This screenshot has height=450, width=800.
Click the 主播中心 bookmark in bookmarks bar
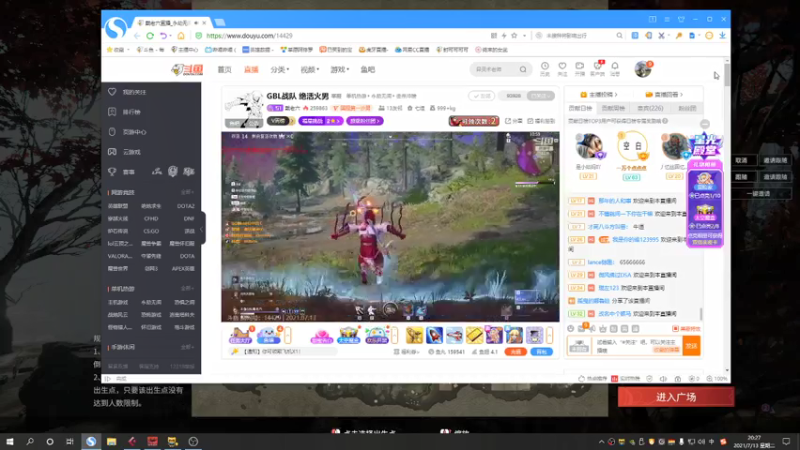[x=184, y=49]
